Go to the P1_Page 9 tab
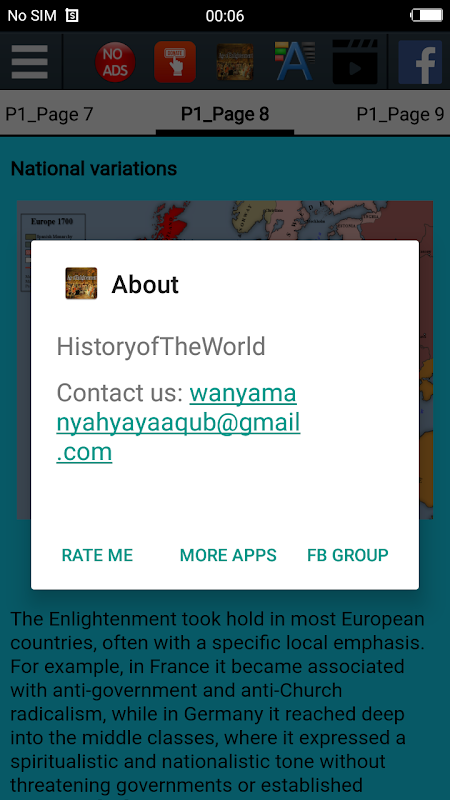450x800 pixels. pos(400,114)
